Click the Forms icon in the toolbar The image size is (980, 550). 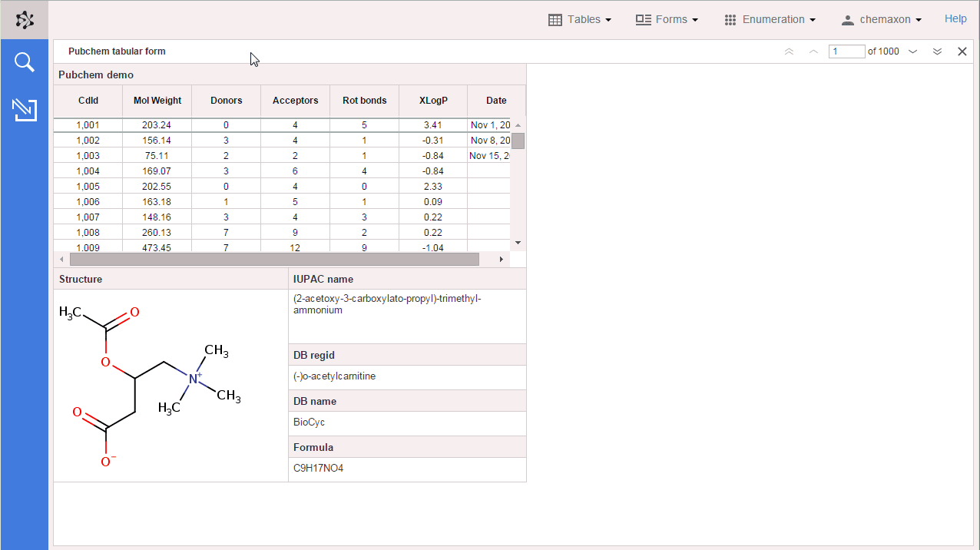[644, 19]
